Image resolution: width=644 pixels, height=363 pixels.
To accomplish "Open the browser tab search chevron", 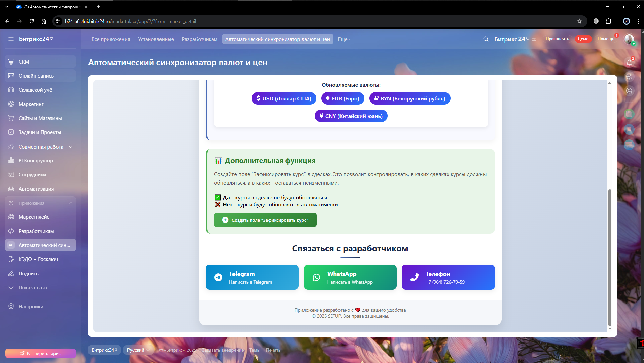I will click(7, 7).
